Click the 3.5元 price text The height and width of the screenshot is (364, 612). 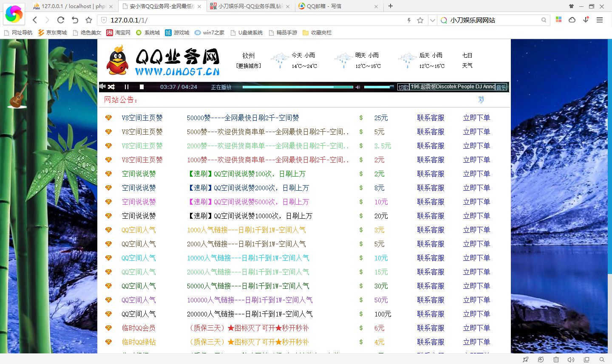(382, 146)
